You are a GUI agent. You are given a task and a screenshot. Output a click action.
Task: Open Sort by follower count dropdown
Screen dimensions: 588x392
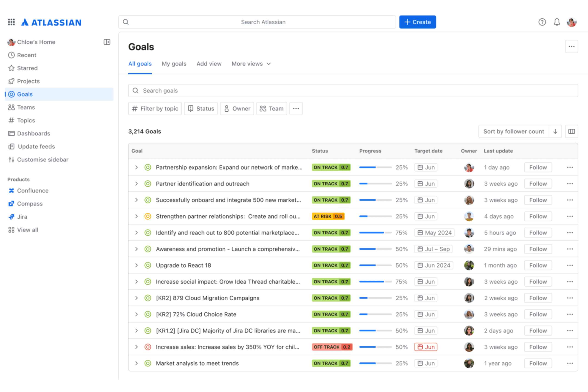[x=514, y=132]
